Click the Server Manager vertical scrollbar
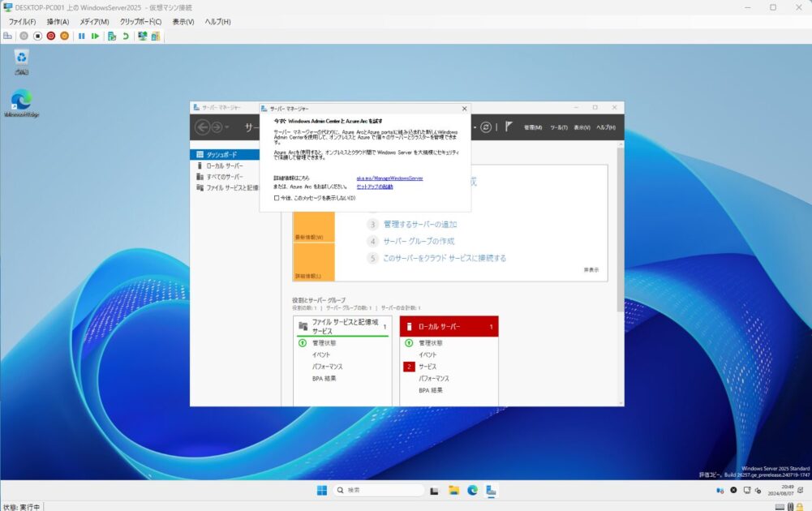This screenshot has width=812, height=511. click(620, 230)
